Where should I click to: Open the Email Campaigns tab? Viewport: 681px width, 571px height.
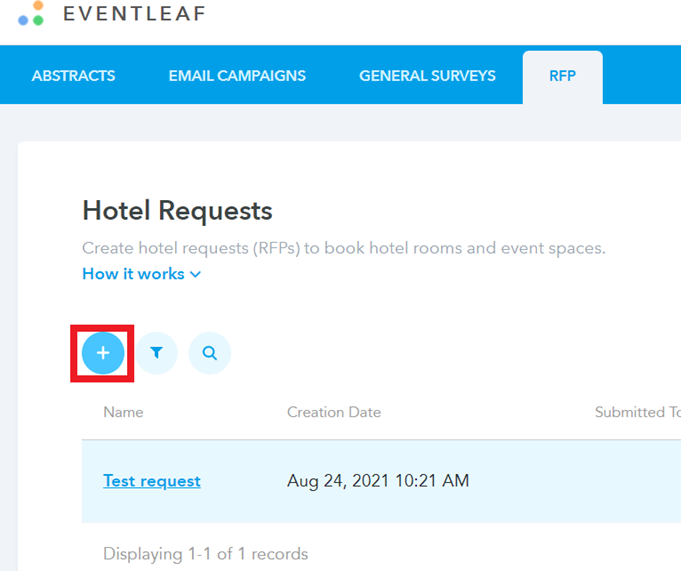pyautogui.click(x=237, y=75)
